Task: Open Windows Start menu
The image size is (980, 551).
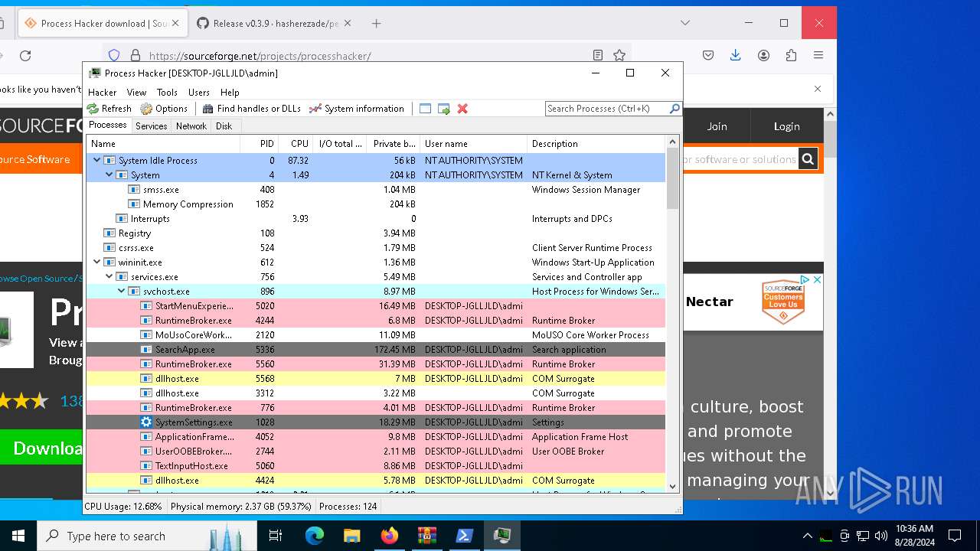Action: tap(18, 536)
